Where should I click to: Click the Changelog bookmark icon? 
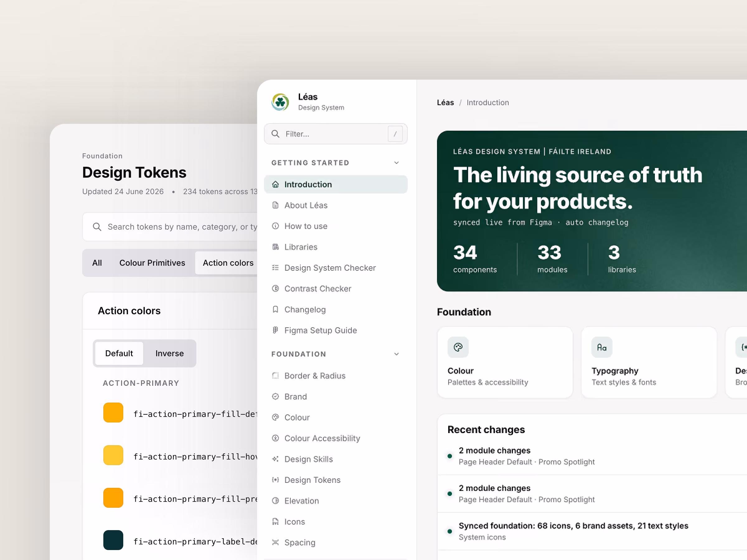coord(275,310)
